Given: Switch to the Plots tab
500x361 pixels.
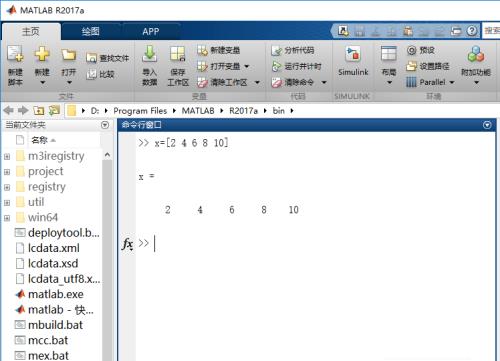Looking at the screenshot, I should click(x=91, y=32).
